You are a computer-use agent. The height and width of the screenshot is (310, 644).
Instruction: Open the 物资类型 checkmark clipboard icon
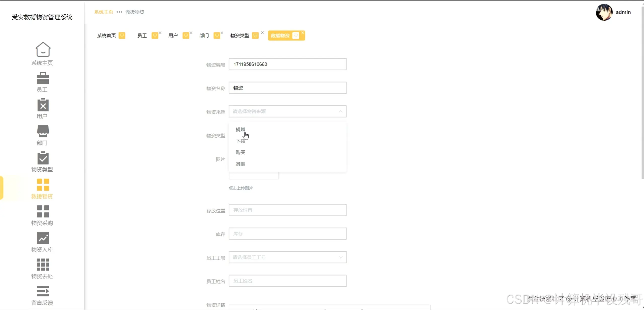pos(43,158)
